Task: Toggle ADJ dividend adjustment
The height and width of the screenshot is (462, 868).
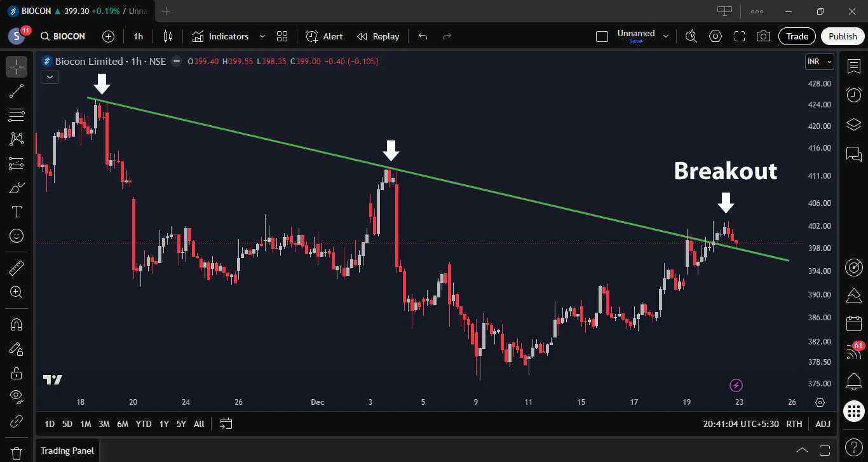Action: pos(823,424)
